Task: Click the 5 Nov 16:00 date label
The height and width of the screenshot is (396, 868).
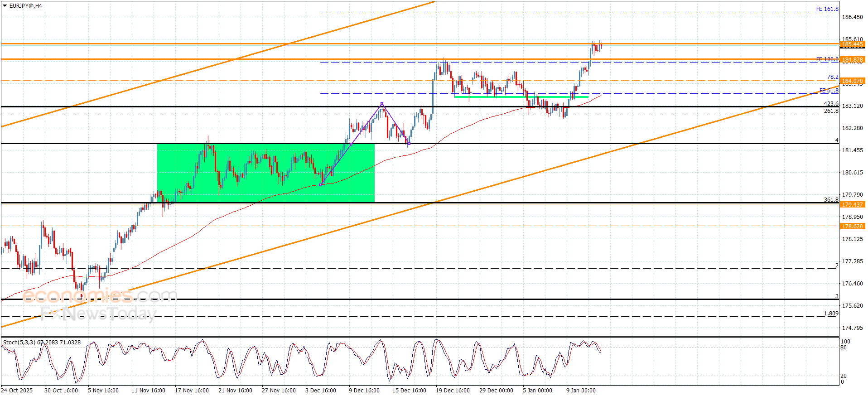Action: pos(103,391)
